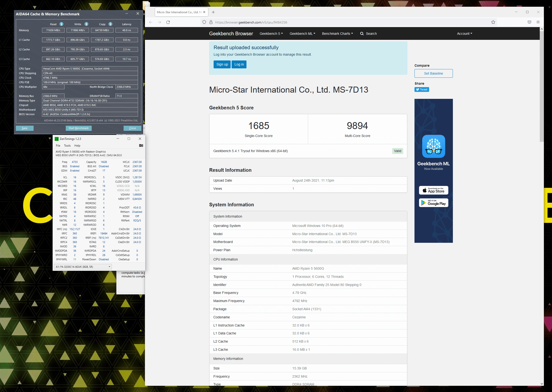Open the Tools menu in ZenTimings
The height and width of the screenshot is (392, 552).
tap(67, 146)
